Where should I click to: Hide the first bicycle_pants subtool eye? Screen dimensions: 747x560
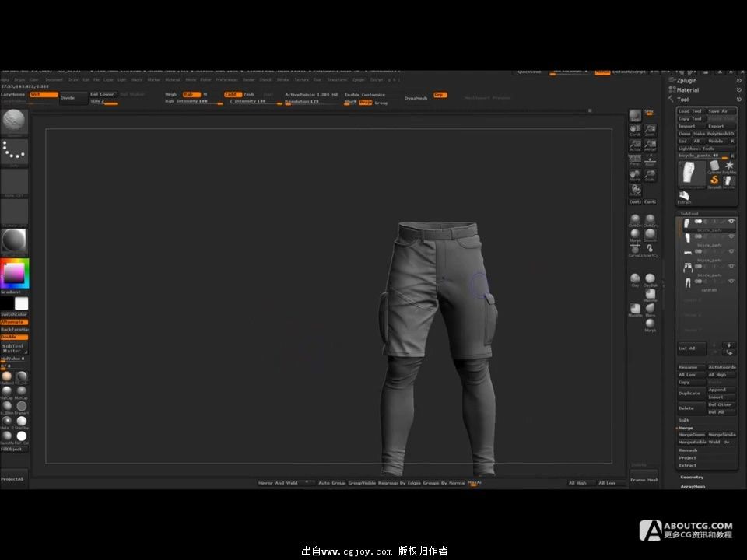(x=731, y=222)
